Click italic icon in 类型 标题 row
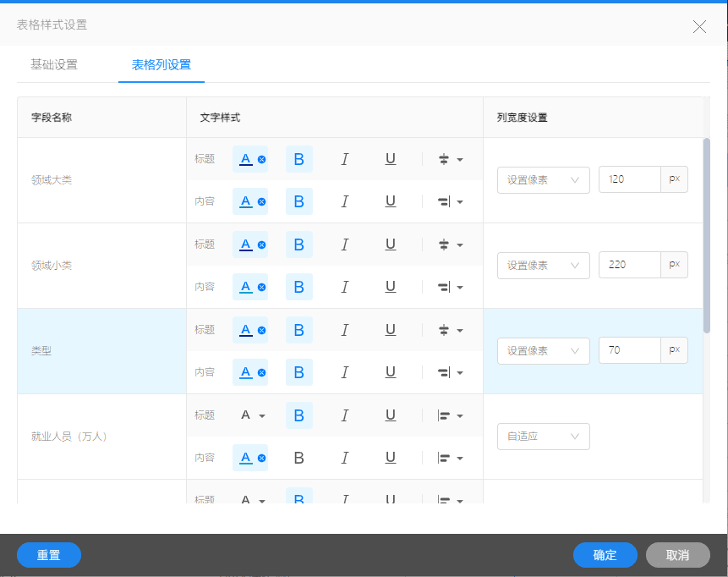728x577 pixels. click(344, 330)
